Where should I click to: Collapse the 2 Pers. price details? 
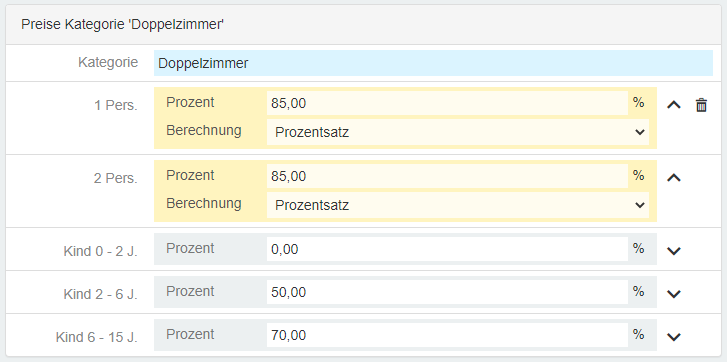(x=674, y=177)
